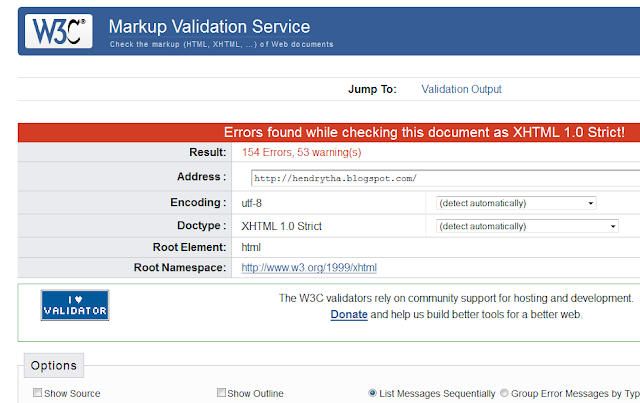Viewport: 640px width, 403px height.
Task: Click the Options section heading
Action: coord(53,365)
